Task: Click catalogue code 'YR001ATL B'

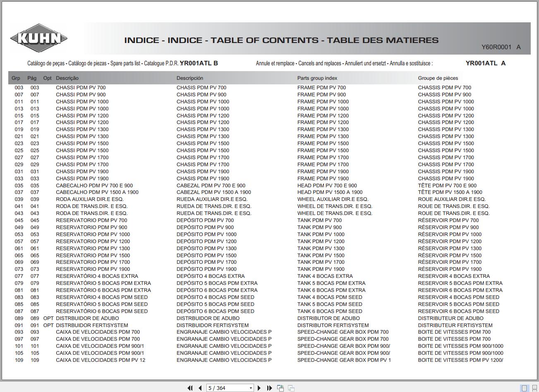Action: coord(199,63)
